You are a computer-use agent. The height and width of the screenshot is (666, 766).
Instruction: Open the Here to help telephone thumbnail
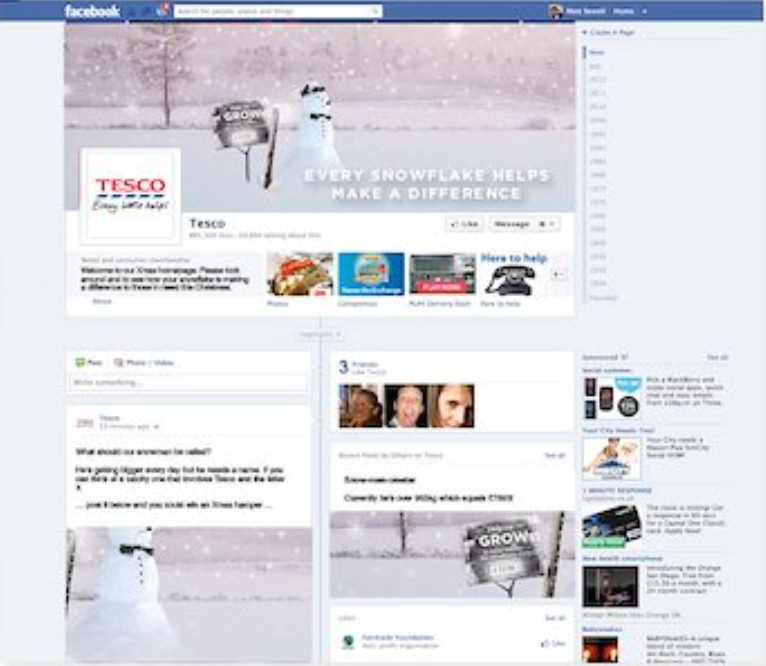pos(513,275)
